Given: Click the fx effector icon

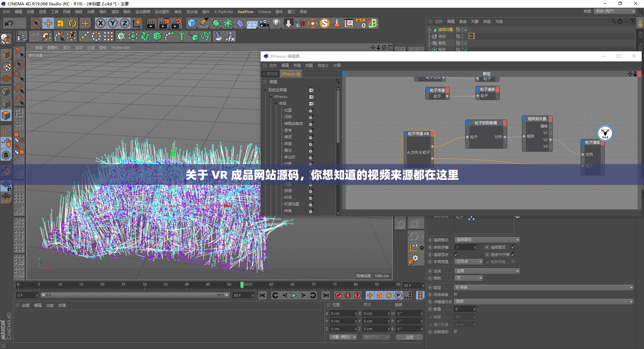Looking at the screenshot, I should point(230,36).
